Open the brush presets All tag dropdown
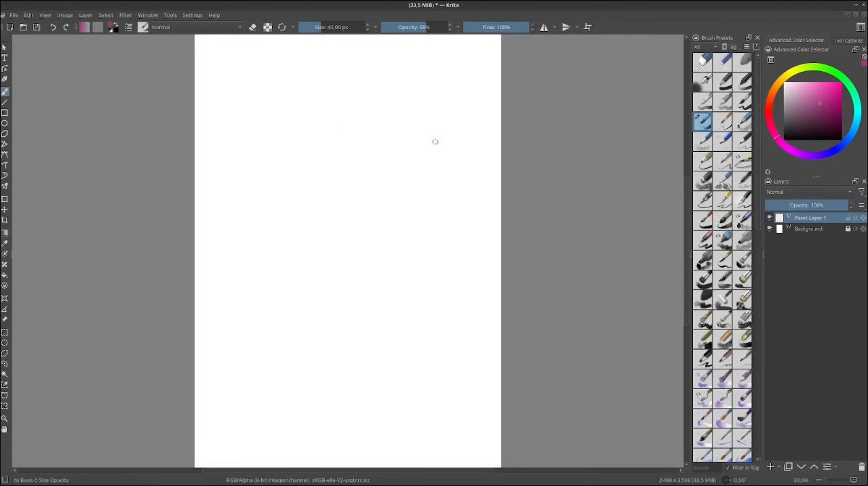The height and width of the screenshot is (486, 868). (705, 47)
